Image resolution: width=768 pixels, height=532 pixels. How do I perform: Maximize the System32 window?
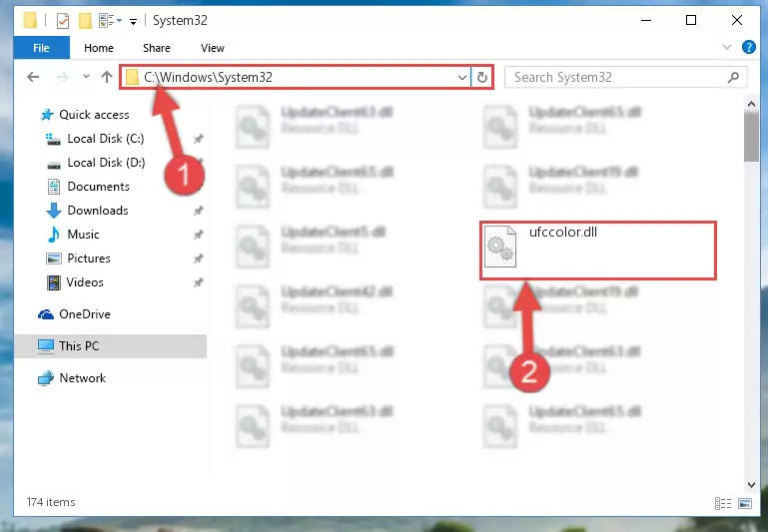pos(691,20)
